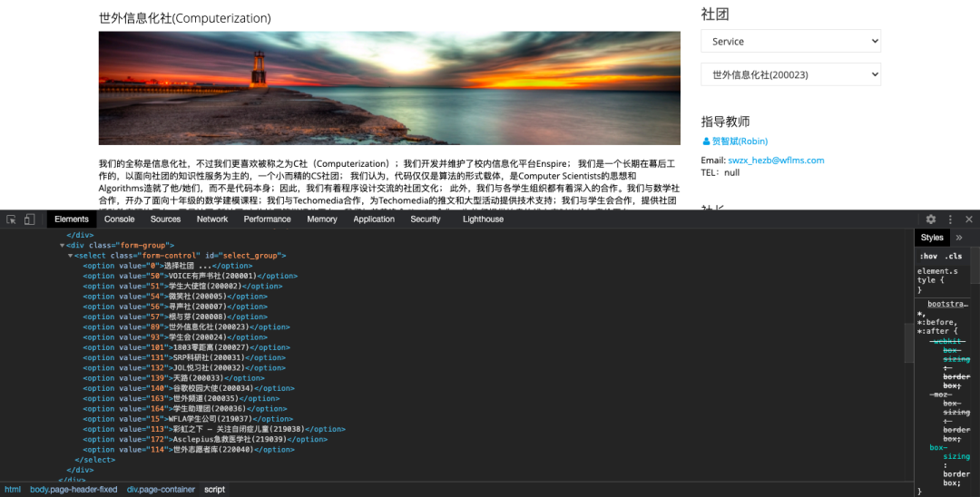Open the Service dropdown
The height and width of the screenshot is (497, 980).
790,41
